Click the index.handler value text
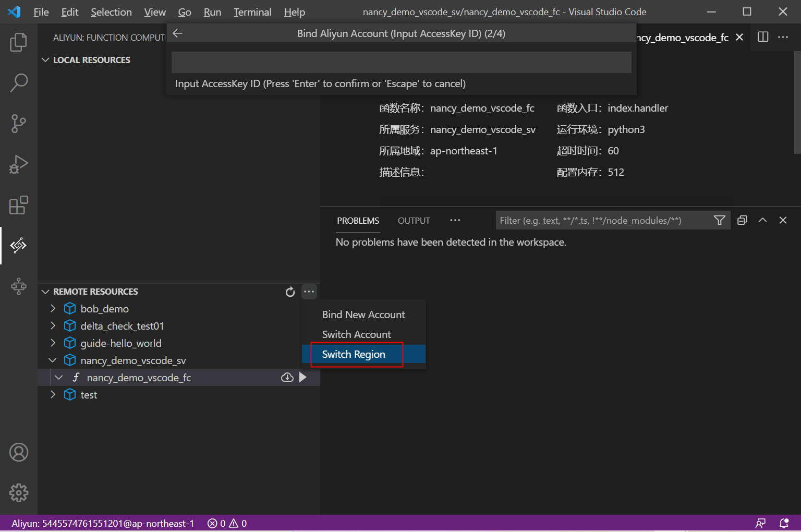801x532 pixels. click(638, 108)
